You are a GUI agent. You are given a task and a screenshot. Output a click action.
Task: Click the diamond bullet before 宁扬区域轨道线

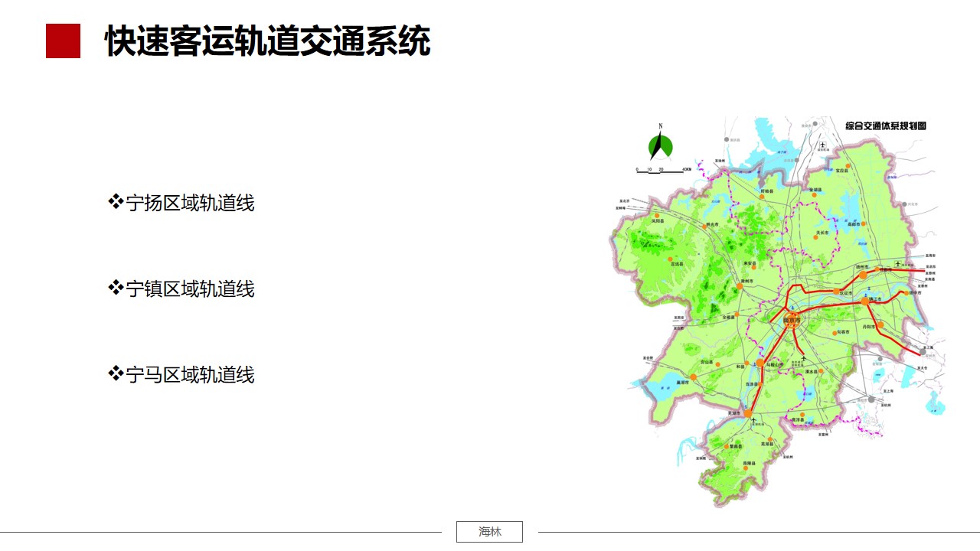pyautogui.click(x=116, y=203)
